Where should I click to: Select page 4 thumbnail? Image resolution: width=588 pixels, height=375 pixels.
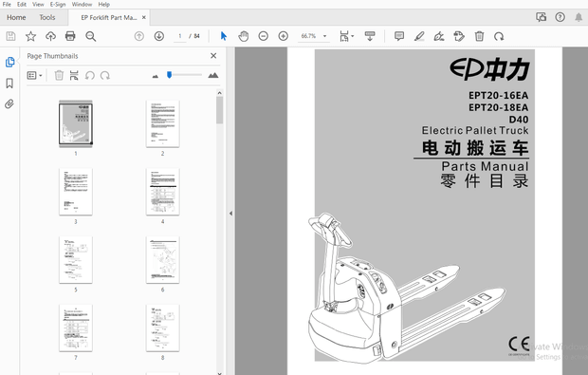163,192
